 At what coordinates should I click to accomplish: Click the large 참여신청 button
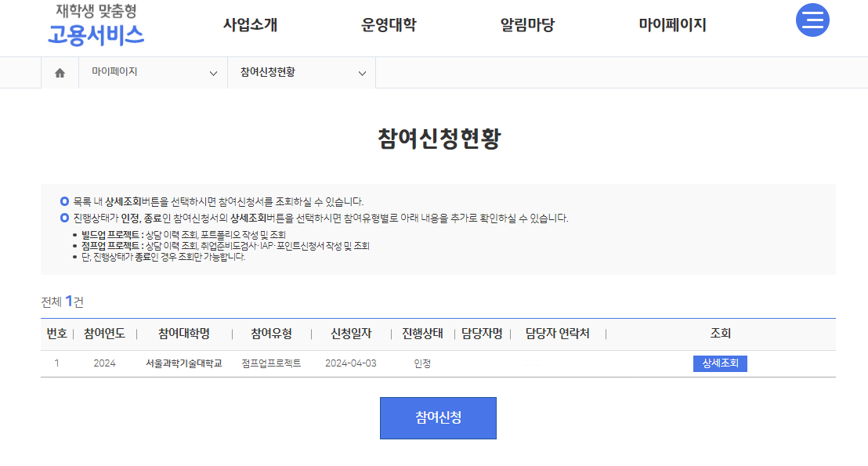click(438, 418)
